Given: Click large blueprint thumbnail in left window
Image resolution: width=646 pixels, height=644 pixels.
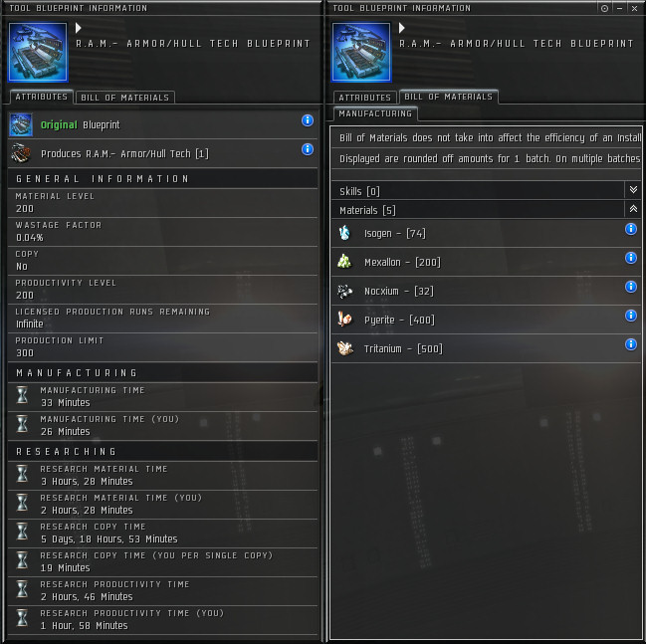Looking at the screenshot, I should tap(38, 53).
